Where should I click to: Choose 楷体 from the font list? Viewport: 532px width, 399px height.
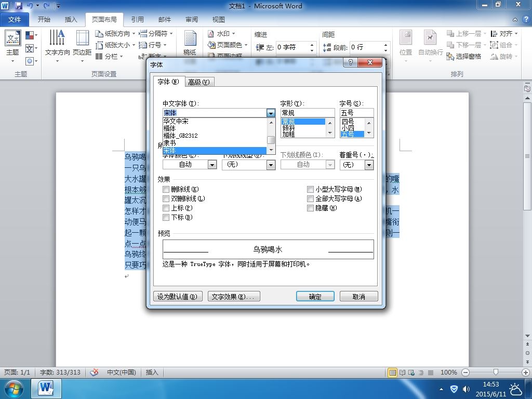pyautogui.click(x=215, y=128)
